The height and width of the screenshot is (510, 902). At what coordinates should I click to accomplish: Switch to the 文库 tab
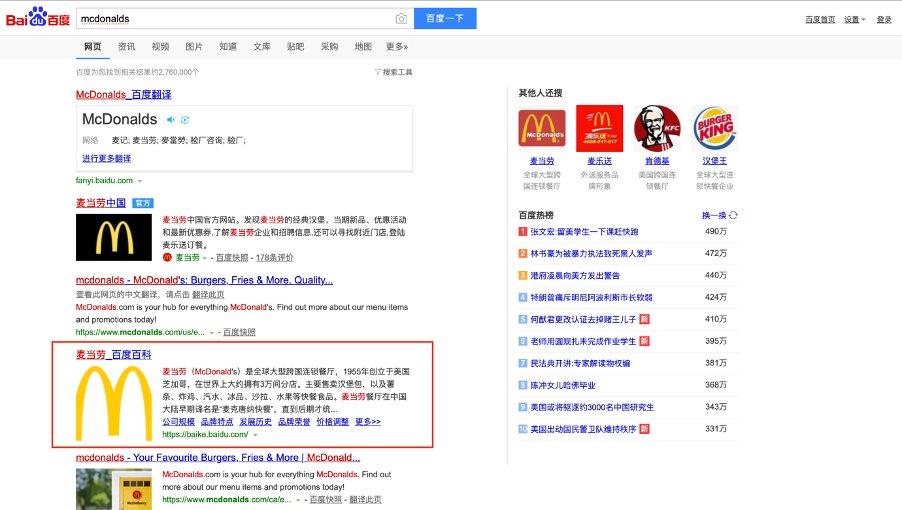[262, 47]
